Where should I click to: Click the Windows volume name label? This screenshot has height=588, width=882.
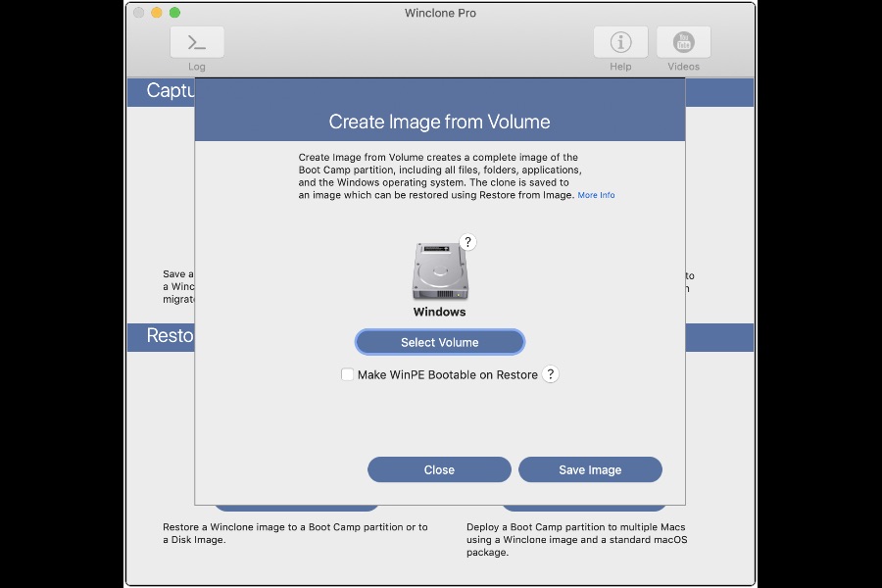[x=439, y=312]
